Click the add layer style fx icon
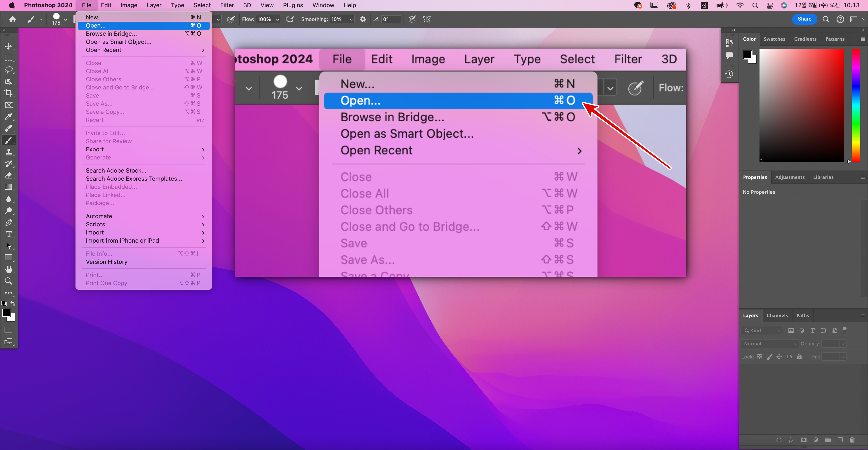Image resolution: width=868 pixels, height=450 pixels. pyautogui.click(x=791, y=440)
